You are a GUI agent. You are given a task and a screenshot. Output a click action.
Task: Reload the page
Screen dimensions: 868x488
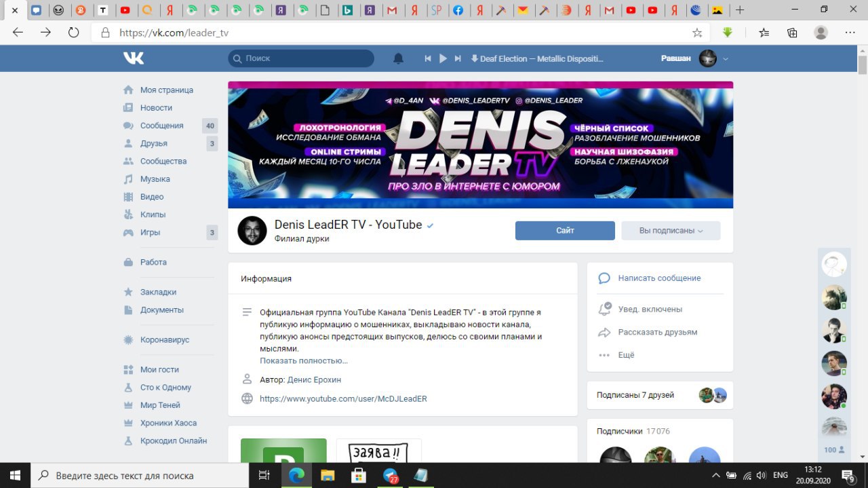(73, 33)
